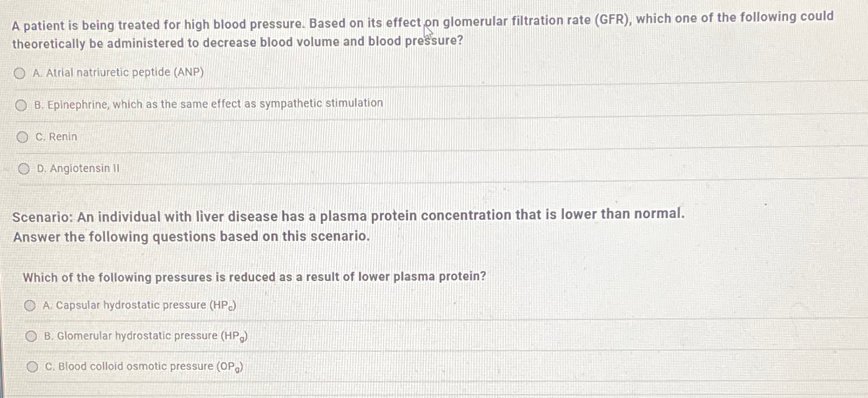Click the 'Which of the following pressures' question

tap(254, 277)
